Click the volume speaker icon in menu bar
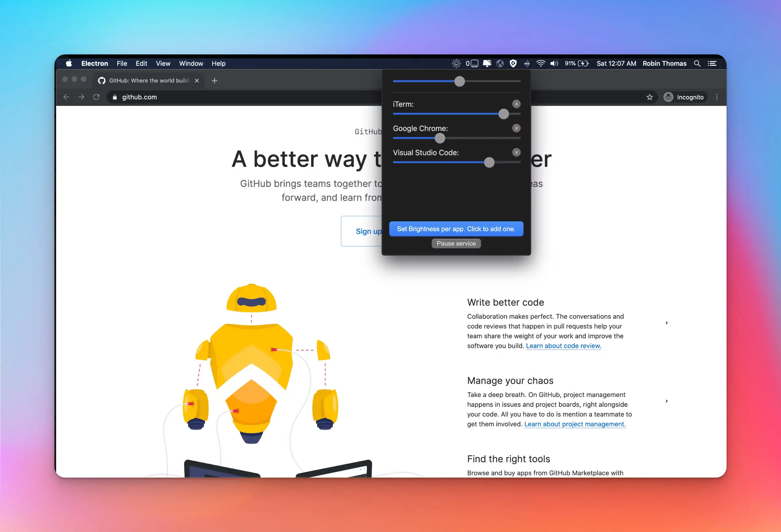 click(554, 63)
